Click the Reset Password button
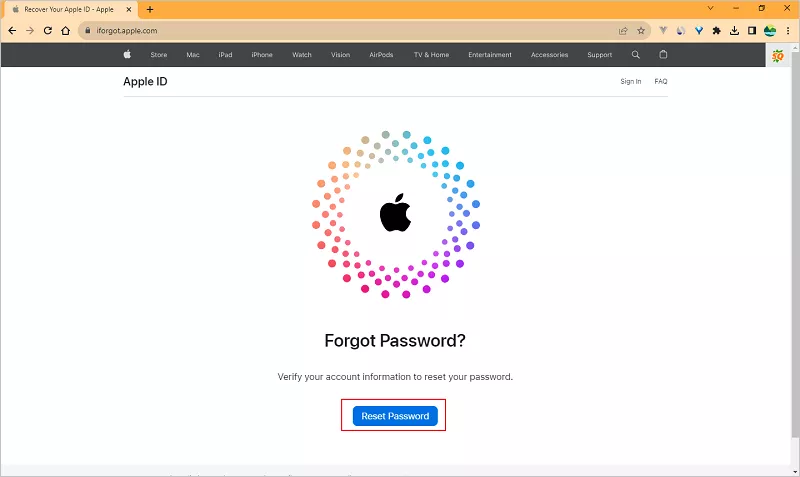Image resolution: width=800 pixels, height=477 pixels. click(x=395, y=416)
